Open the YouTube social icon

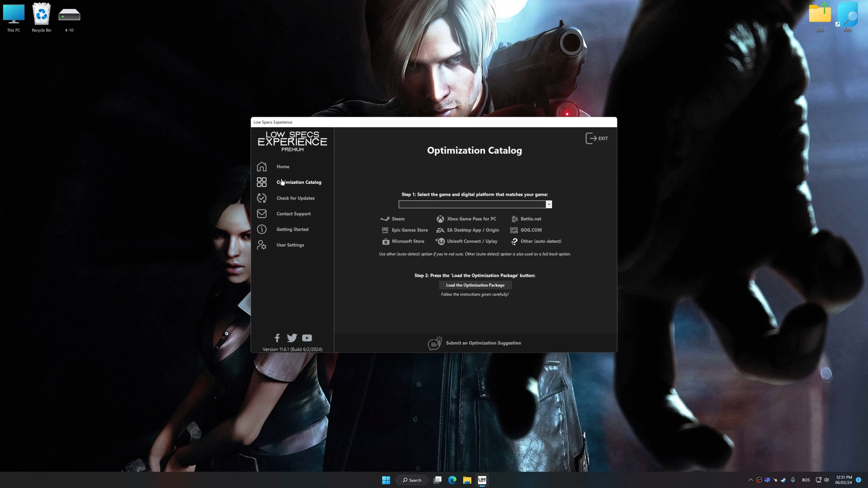click(307, 338)
